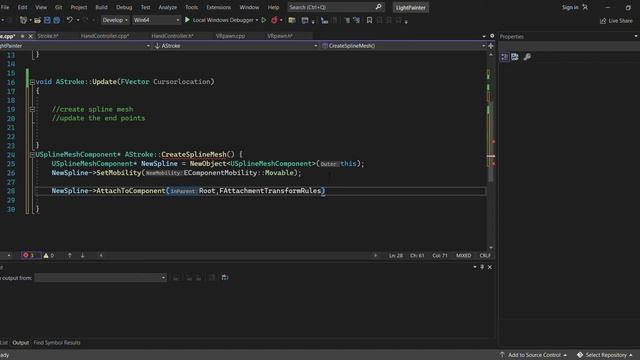The image size is (640, 360).
Task: Open the File menu
Action: coord(5,7)
